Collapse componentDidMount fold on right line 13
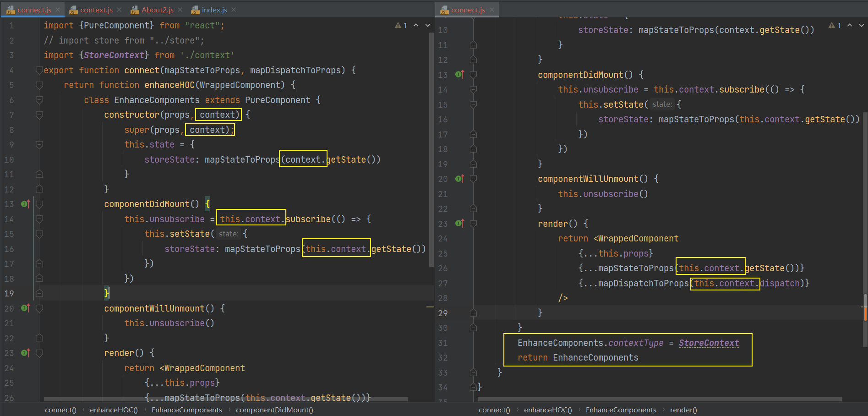The image size is (868, 416). [x=474, y=75]
